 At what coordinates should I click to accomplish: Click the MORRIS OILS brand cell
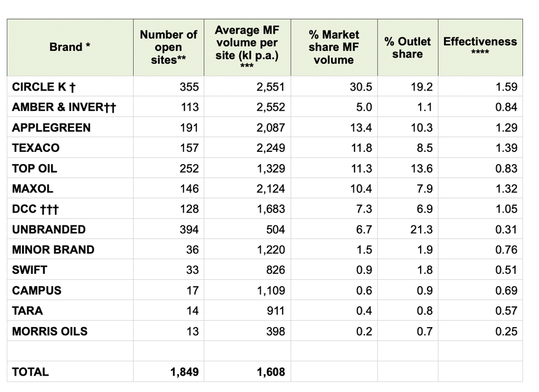pos(50,331)
